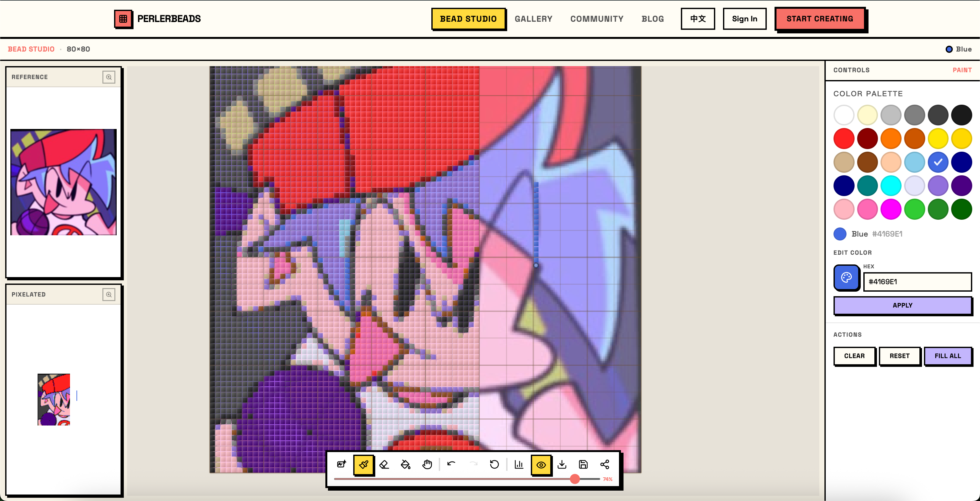The height and width of the screenshot is (501, 980).
Task: Pick the black palette swatch
Action: 961,115
